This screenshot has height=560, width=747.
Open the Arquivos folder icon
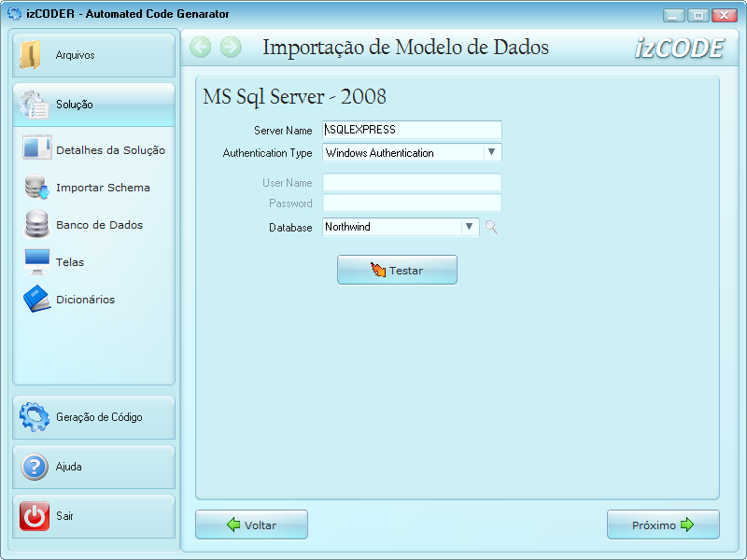31,55
